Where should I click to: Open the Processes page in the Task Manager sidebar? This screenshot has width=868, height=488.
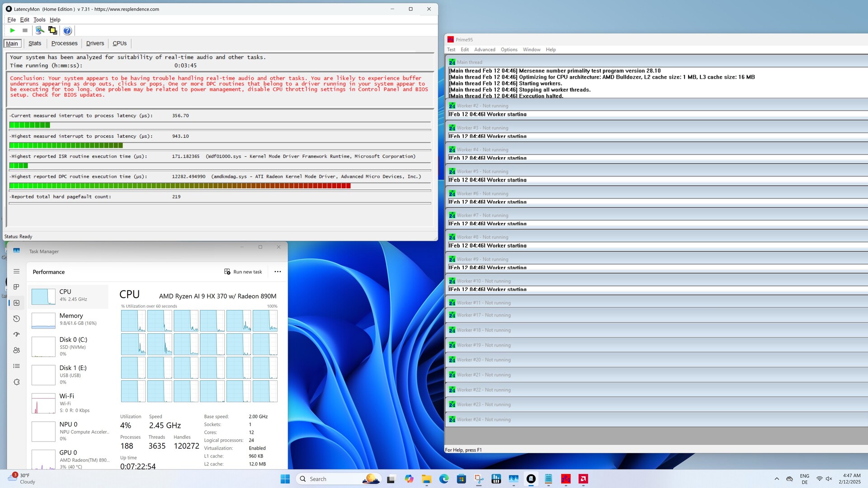(17, 287)
